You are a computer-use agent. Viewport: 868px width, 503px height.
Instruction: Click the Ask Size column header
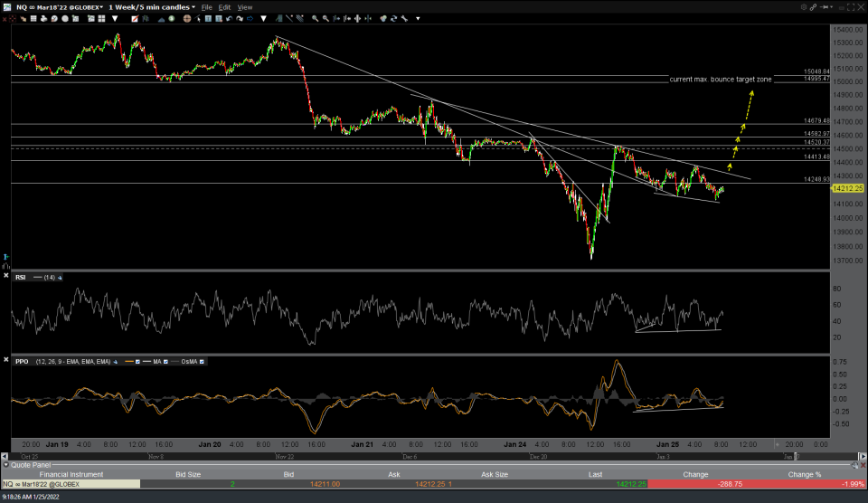495,475
